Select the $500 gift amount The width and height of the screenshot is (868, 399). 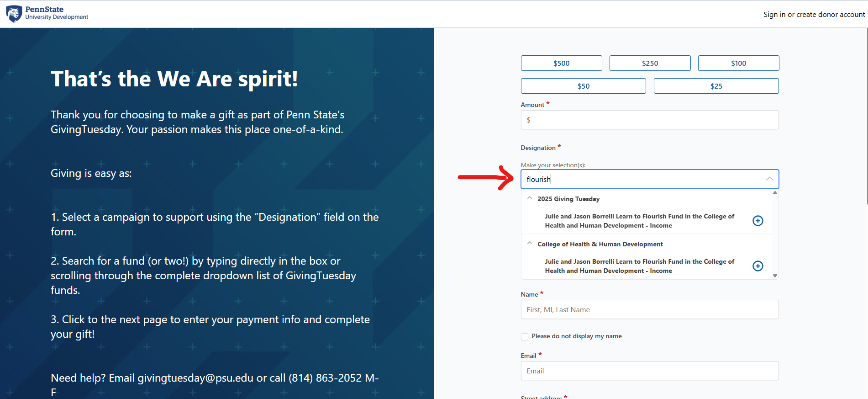click(561, 63)
